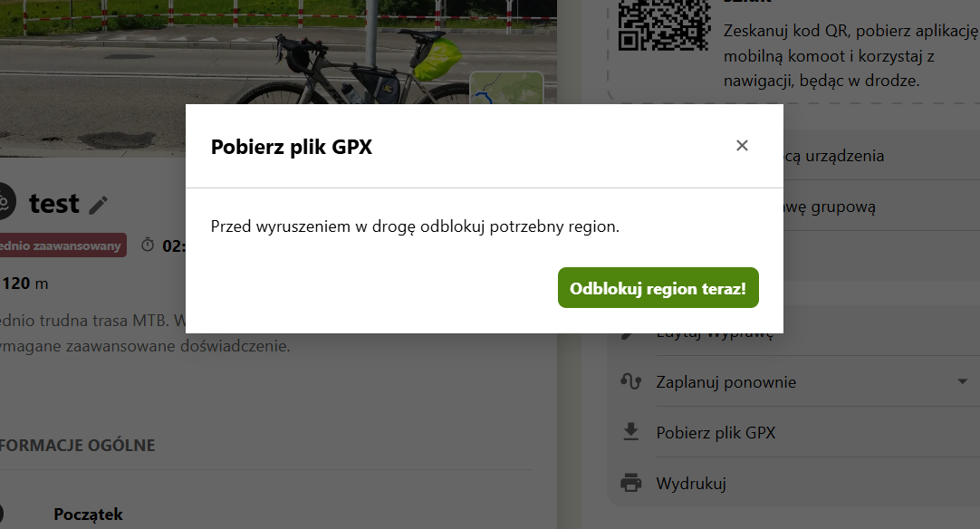Click the download icon beside Pobierz plik GPX
The height and width of the screenshot is (529, 980).
pyautogui.click(x=631, y=432)
